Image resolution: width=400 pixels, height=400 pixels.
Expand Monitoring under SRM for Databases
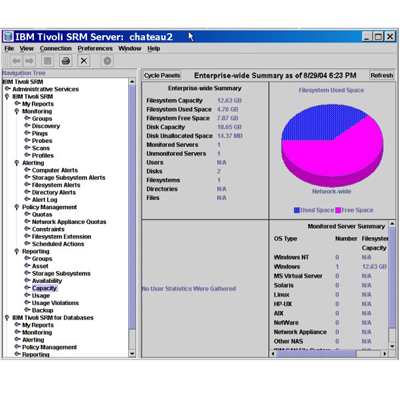[17, 332]
